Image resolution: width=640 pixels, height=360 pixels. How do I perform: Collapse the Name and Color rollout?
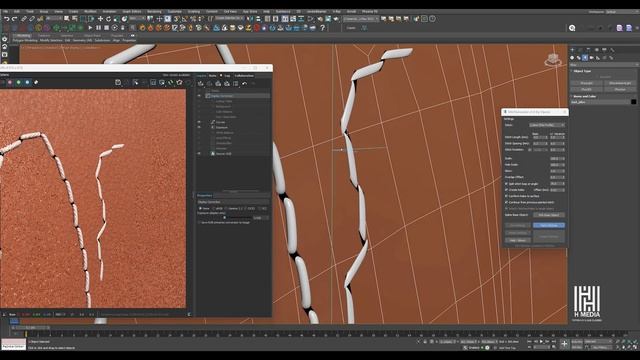point(584,96)
